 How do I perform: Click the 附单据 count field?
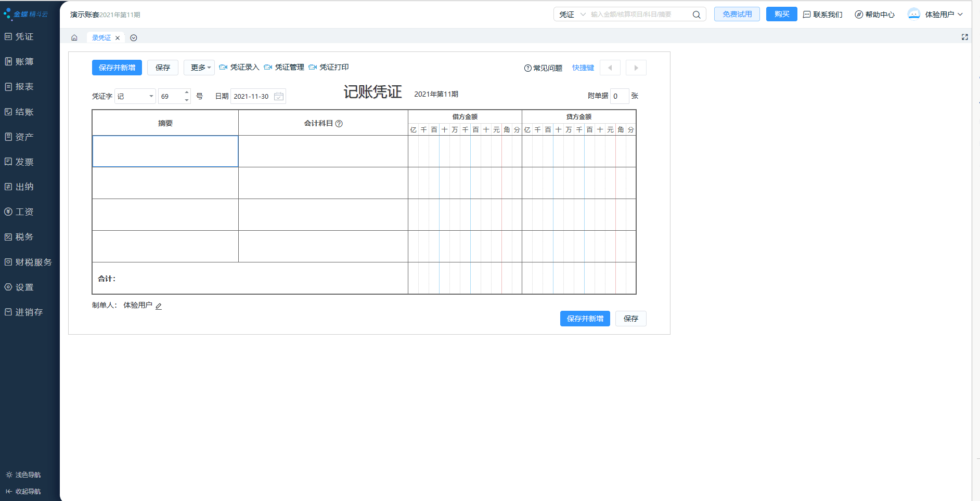click(620, 96)
